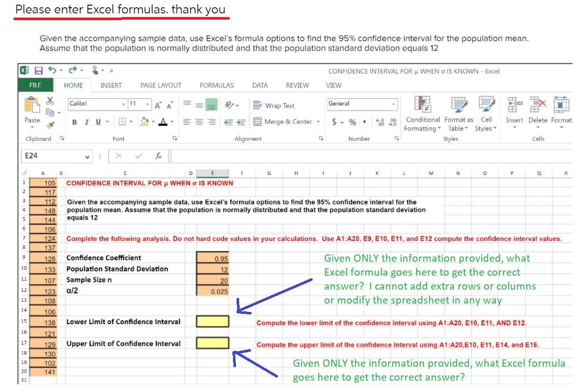Open the Merge & Center dropdown arrow
588x391 pixels.
pos(317,122)
